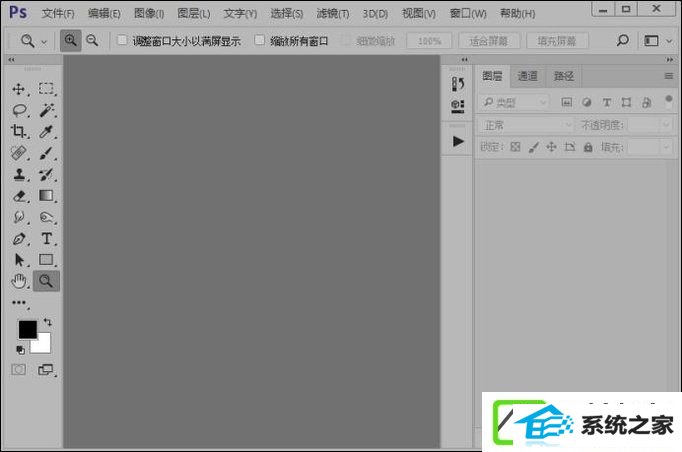682x452 pixels.
Task: Open the History panel icon
Action: point(458,83)
